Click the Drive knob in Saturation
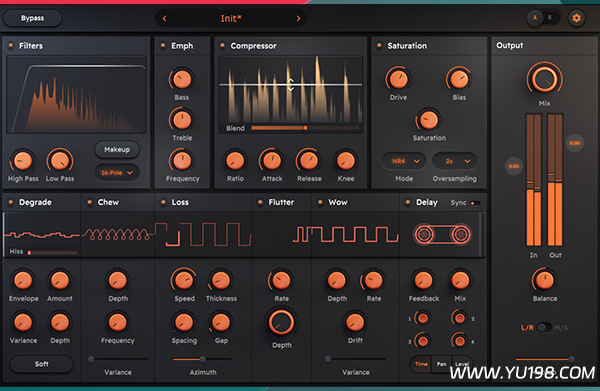This screenshot has height=391, width=600. click(x=398, y=80)
